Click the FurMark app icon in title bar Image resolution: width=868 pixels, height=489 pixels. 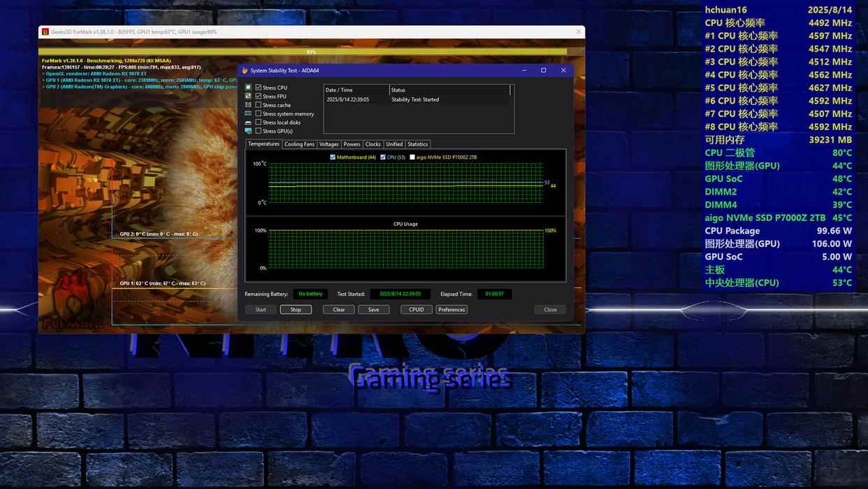point(45,31)
